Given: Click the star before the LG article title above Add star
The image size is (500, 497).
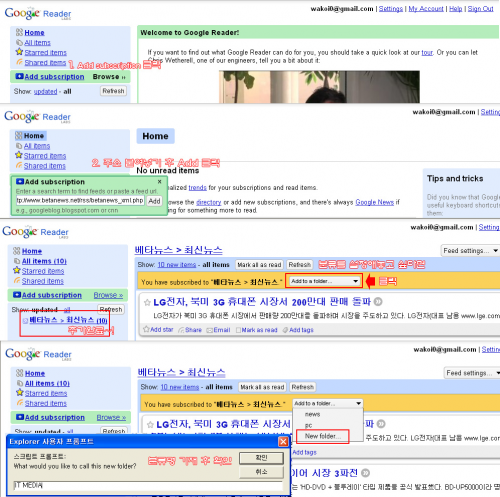Looking at the screenshot, I should [x=147, y=302].
